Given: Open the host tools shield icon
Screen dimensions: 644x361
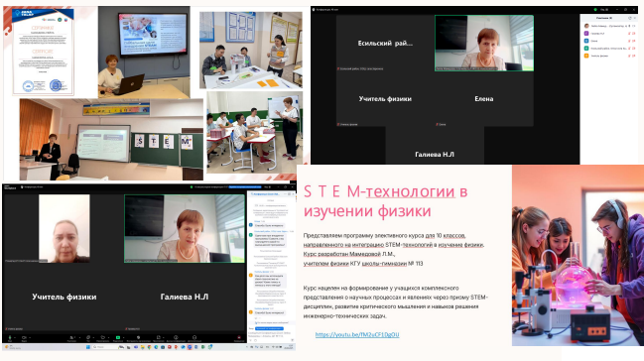Looking at the screenshot, I should pos(138,337).
